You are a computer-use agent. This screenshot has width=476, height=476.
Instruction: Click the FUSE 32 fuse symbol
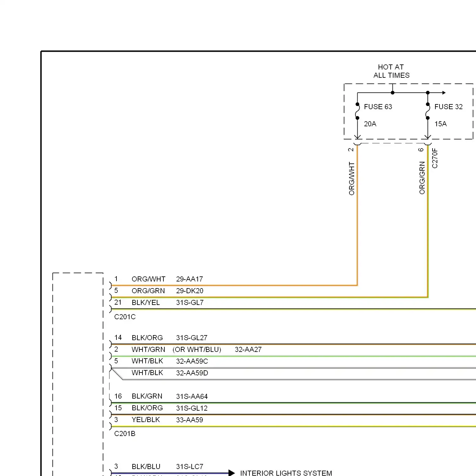pyautogui.click(x=428, y=111)
